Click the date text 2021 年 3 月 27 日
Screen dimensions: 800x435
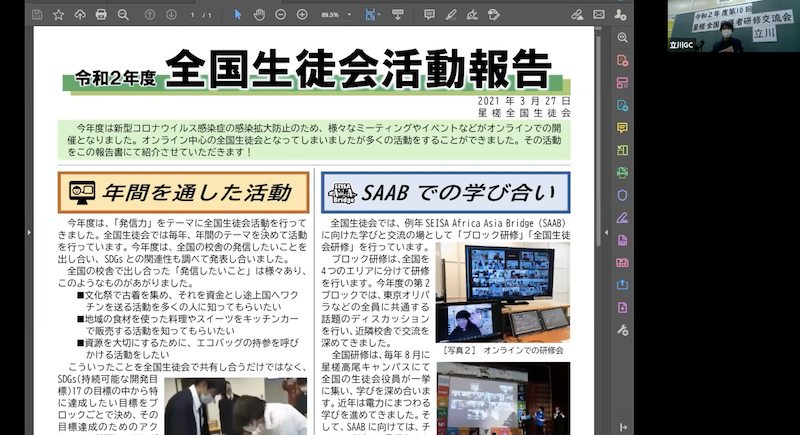pyautogui.click(x=524, y=101)
